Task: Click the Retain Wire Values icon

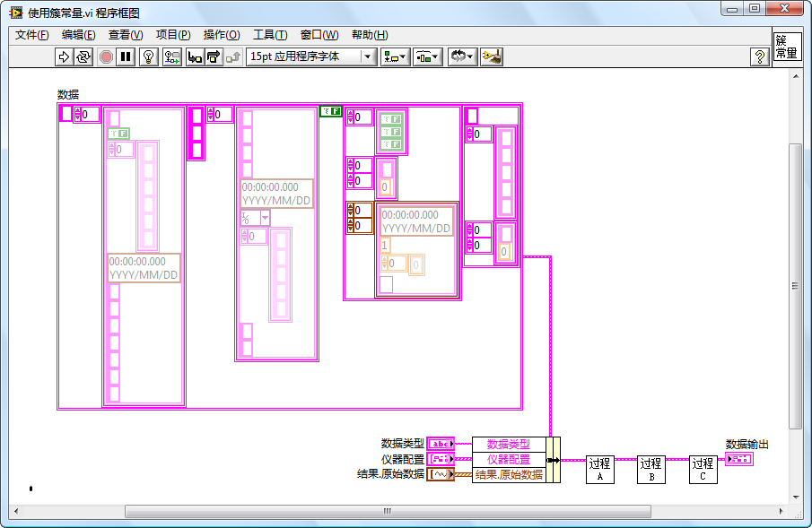Action: (172, 56)
